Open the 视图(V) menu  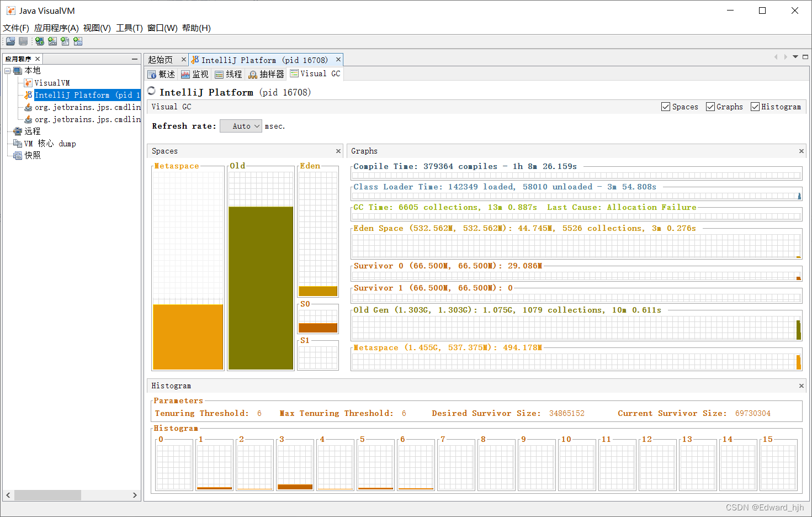tap(97, 28)
